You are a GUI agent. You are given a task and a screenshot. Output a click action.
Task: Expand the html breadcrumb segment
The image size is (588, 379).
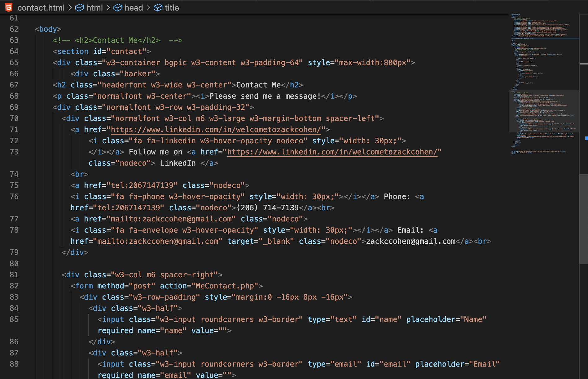pos(94,8)
